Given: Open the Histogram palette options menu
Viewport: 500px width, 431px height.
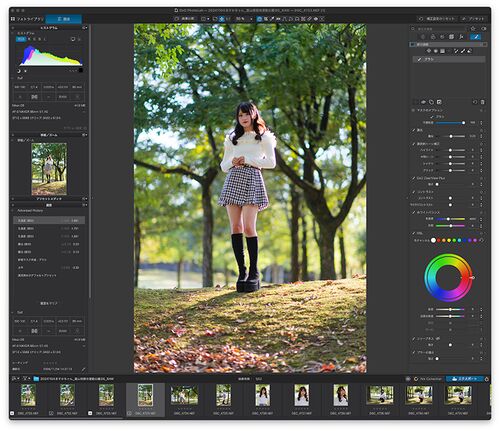Looking at the screenshot, I should (85, 28).
